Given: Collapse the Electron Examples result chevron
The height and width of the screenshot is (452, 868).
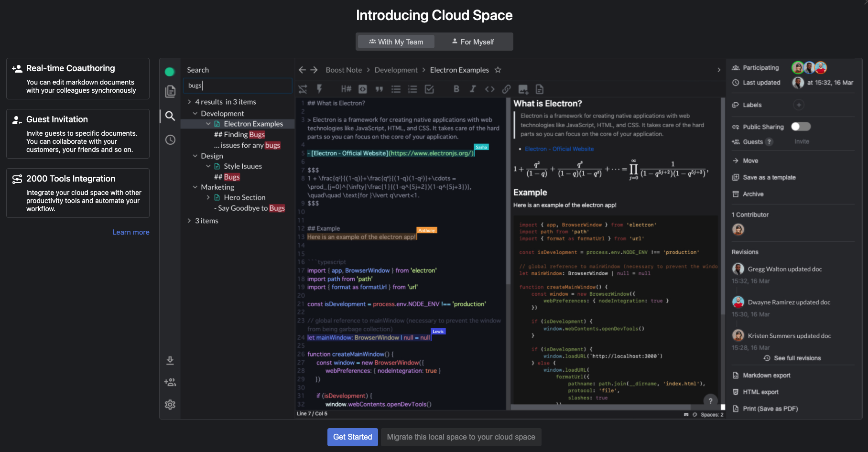Looking at the screenshot, I should pos(208,124).
